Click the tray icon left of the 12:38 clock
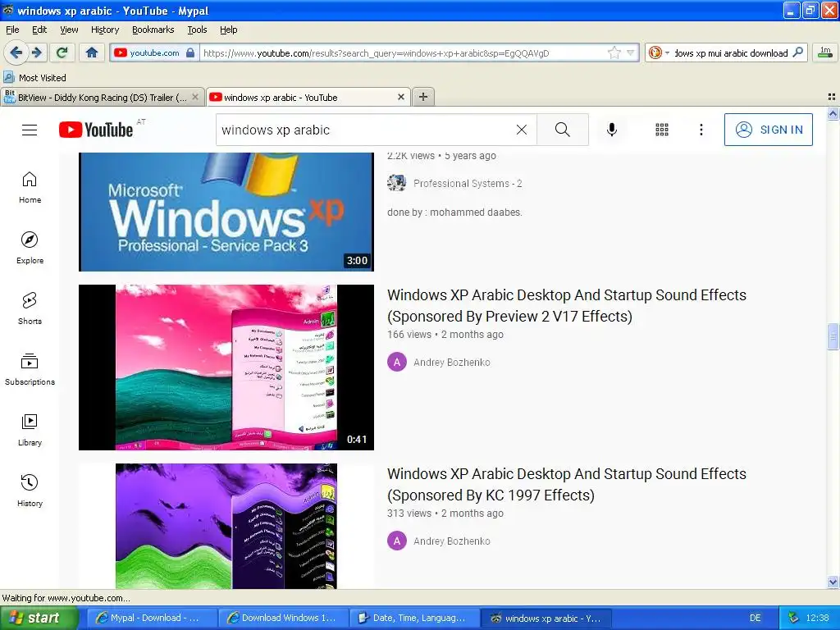 pyautogui.click(x=793, y=618)
